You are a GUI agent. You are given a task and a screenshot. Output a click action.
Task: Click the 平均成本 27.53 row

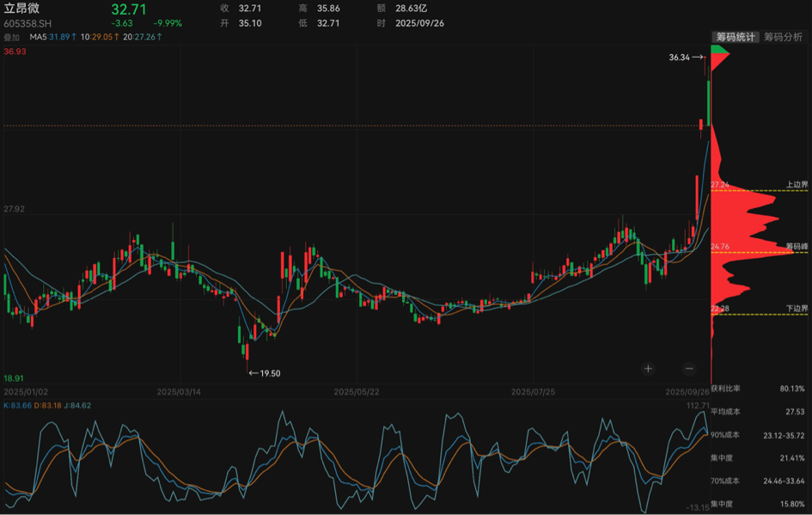coord(758,411)
